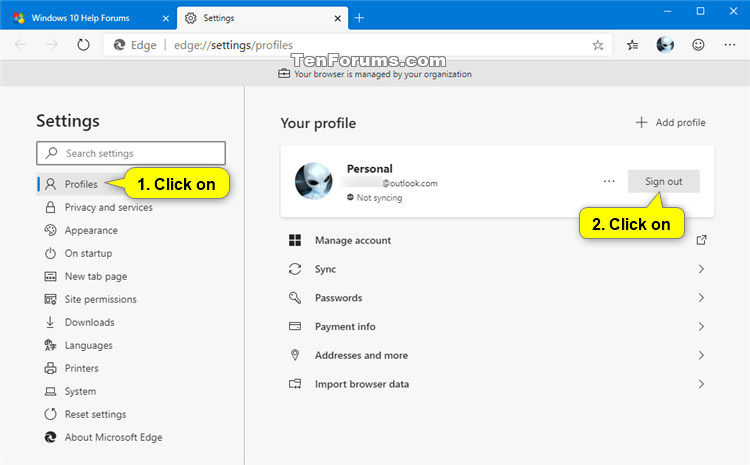Image resolution: width=750 pixels, height=465 pixels.
Task: Open external link icon for Manage account
Action: point(701,240)
